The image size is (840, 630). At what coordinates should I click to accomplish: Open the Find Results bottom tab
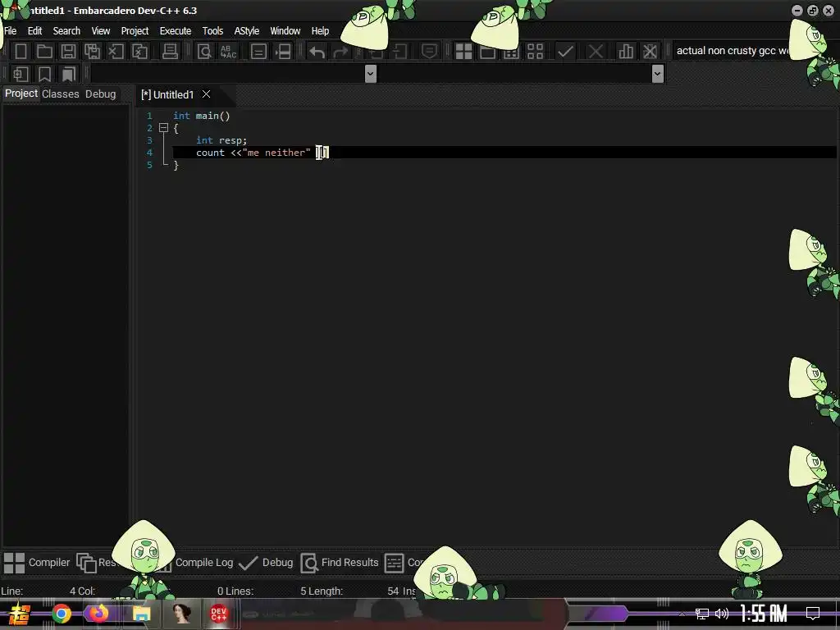(x=340, y=563)
